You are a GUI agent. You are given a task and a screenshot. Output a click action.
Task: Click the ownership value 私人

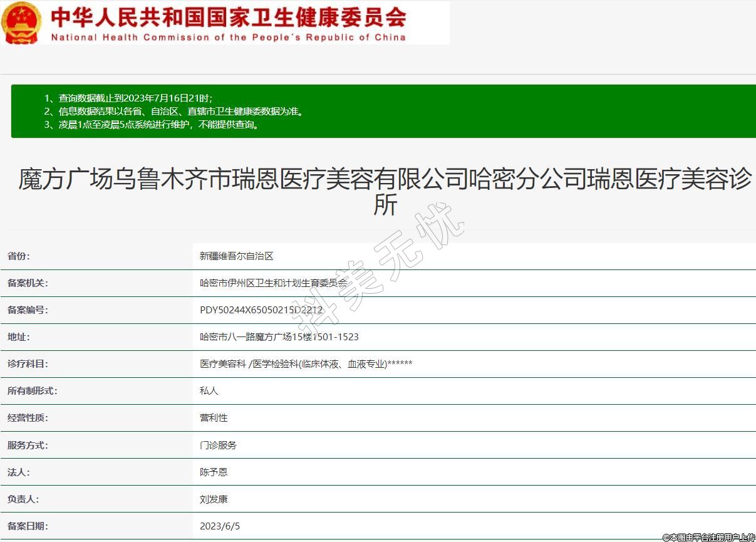coord(209,391)
